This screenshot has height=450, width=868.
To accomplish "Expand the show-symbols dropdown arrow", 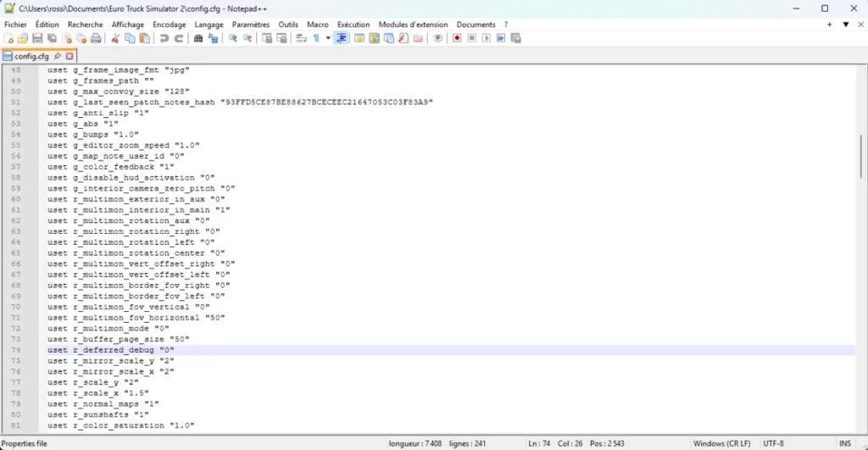I will pyautogui.click(x=328, y=38).
